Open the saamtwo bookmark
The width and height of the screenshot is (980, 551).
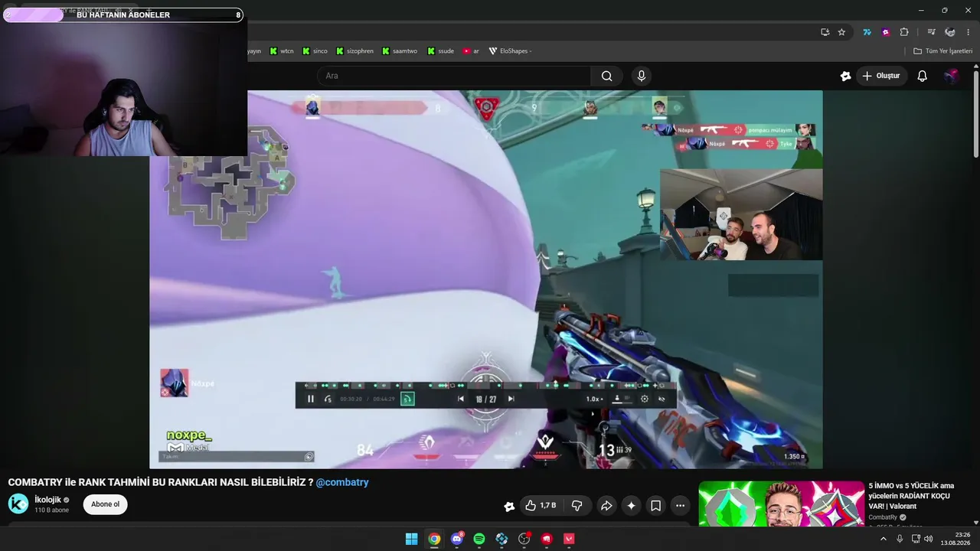(399, 51)
